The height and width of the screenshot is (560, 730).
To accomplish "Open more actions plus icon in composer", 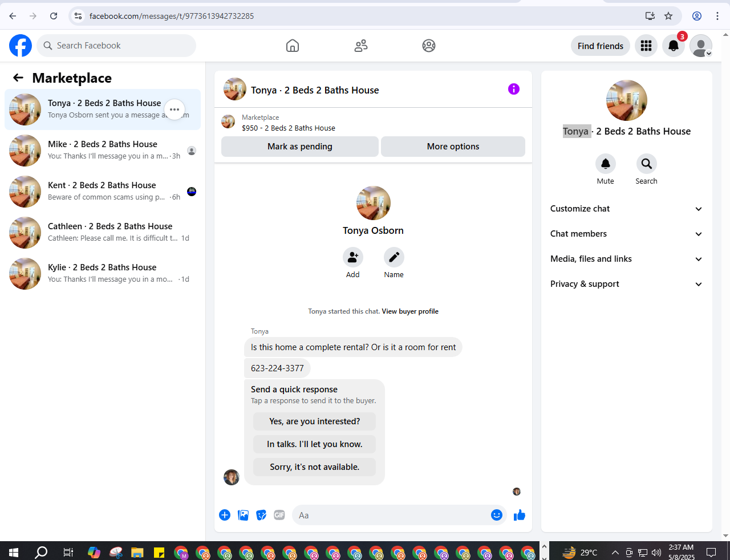I will click(225, 515).
